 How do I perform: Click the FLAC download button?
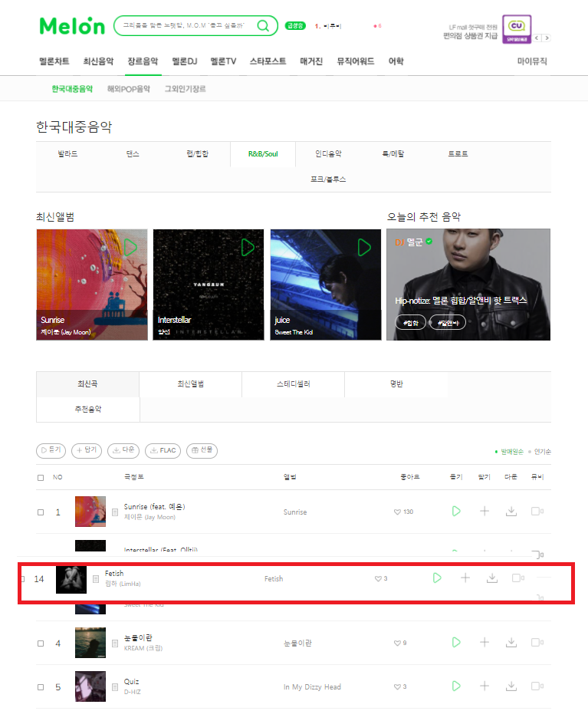pos(163,450)
